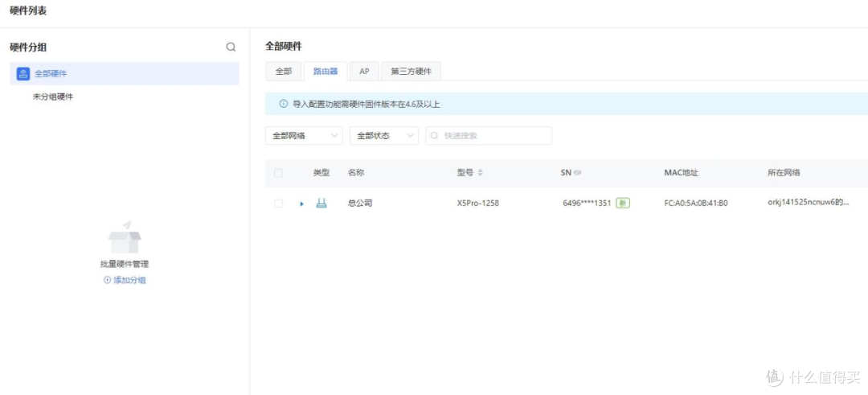Viewport: 868px width, 395px height.
Task: Click network name orkj141525ncnuw6的…
Action: [x=809, y=203]
